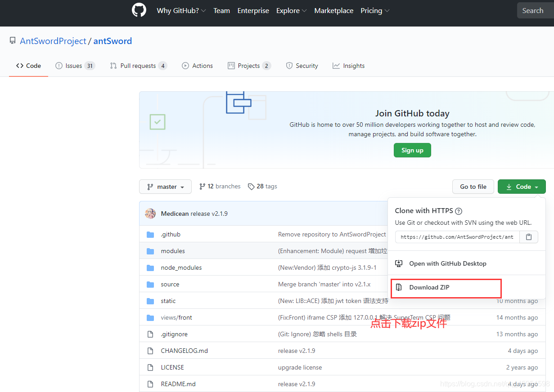The width and height of the screenshot is (554, 392).
Task: Open the modules folder
Action: [x=173, y=251]
